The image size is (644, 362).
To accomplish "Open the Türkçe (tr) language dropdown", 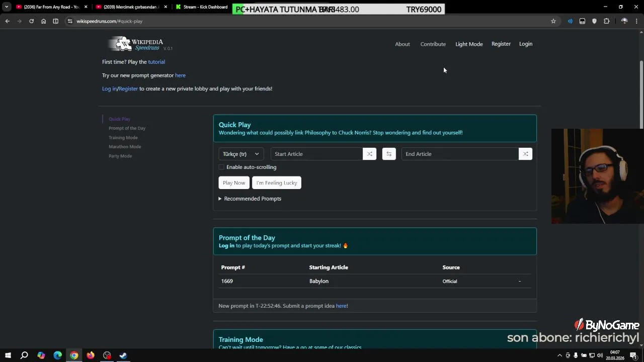I will tap(241, 154).
